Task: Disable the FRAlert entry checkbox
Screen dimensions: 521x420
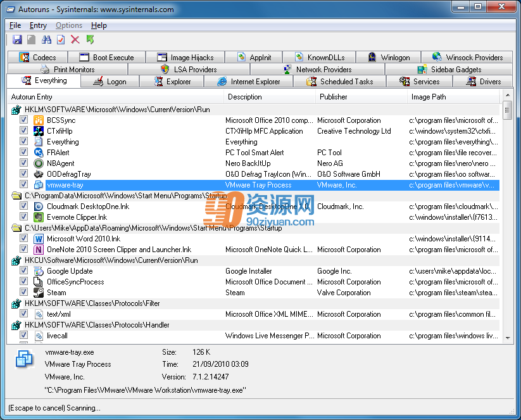Action: (x=23, y=152)
